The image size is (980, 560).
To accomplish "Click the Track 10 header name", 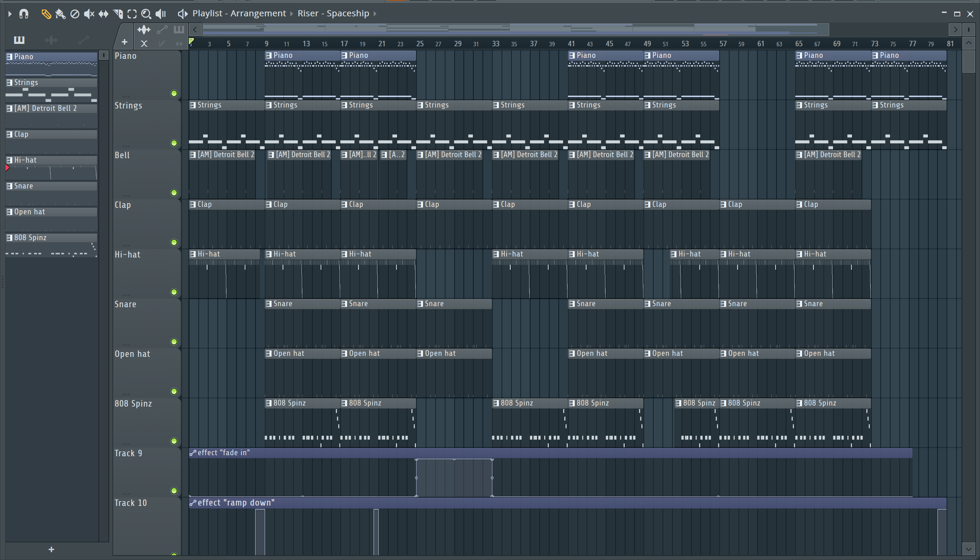I will (131, 503).
